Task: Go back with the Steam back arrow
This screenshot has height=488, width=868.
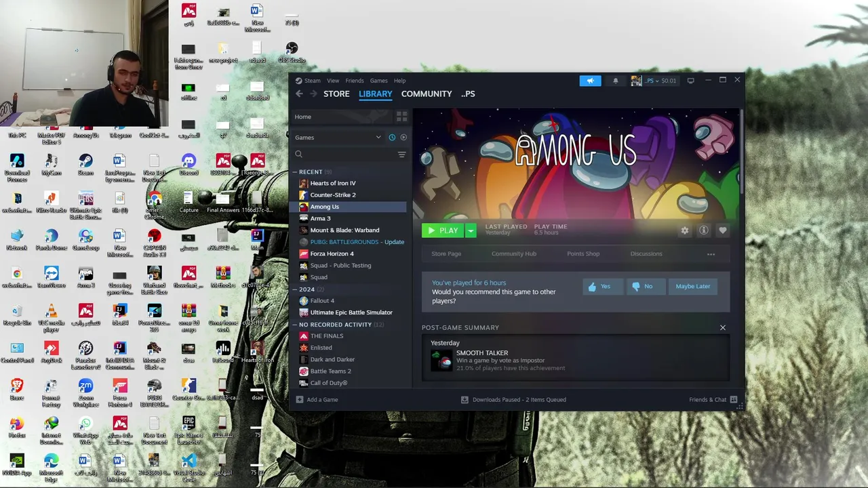Action: [299, 94]
